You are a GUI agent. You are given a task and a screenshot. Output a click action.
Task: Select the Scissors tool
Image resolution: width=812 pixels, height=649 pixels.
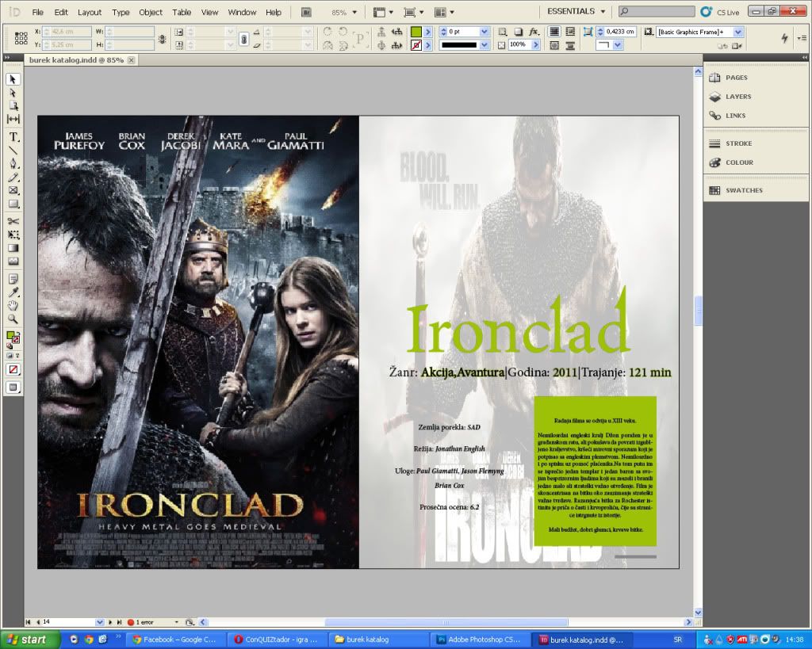pos(13,221)
